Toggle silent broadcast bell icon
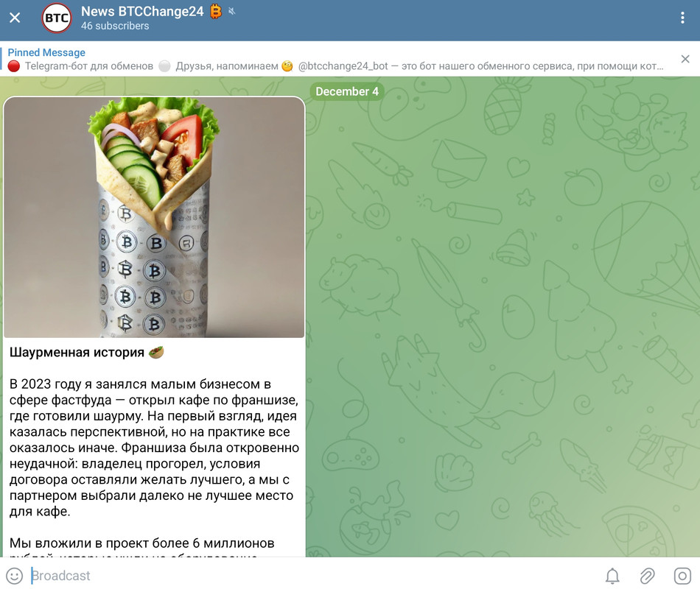Screen dimensions: 700x589 tap(612, 576)
